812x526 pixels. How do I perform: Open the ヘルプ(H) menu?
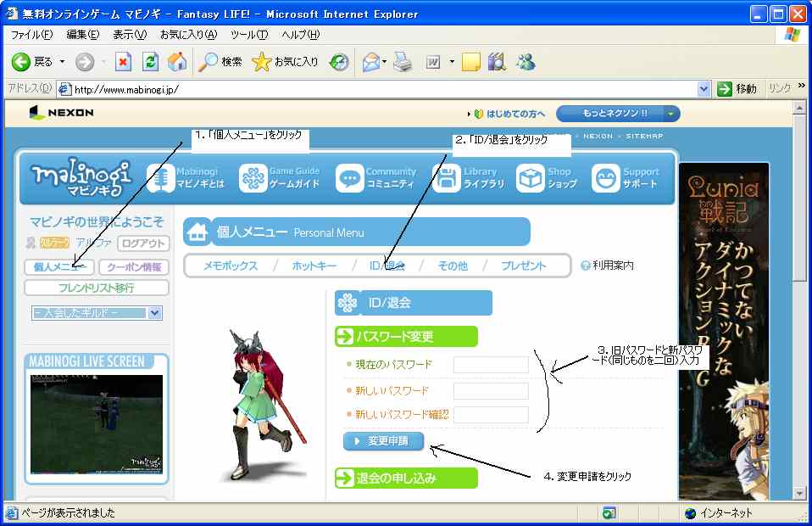pyautogui.click(x=300, y=35)
